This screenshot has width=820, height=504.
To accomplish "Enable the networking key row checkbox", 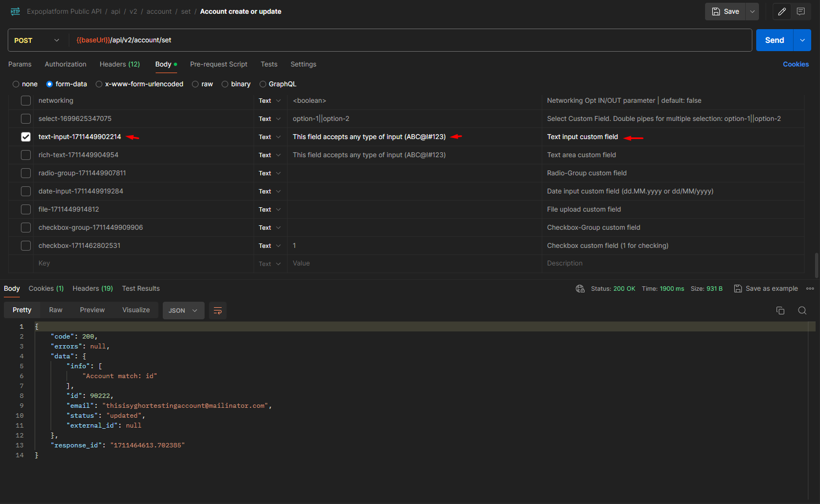I will click(25, 100).
